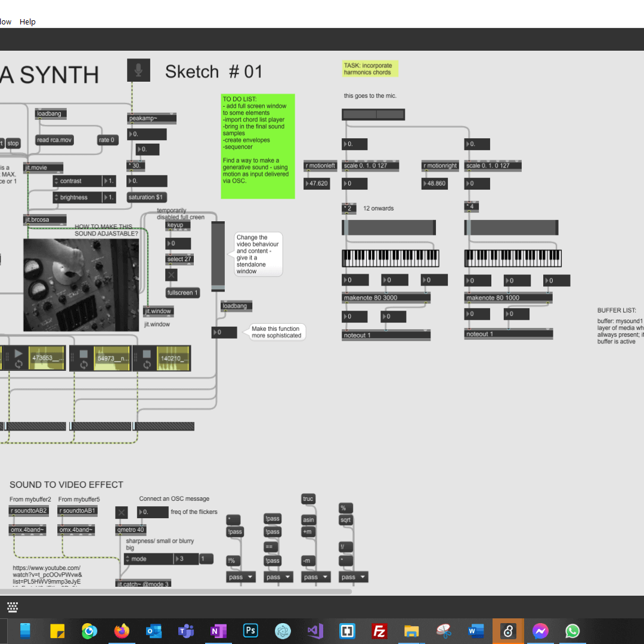This screenshot has width=644, height=644.
Task: Click the 'fullscreen 1' message box
Action: (x=183, y=293)
